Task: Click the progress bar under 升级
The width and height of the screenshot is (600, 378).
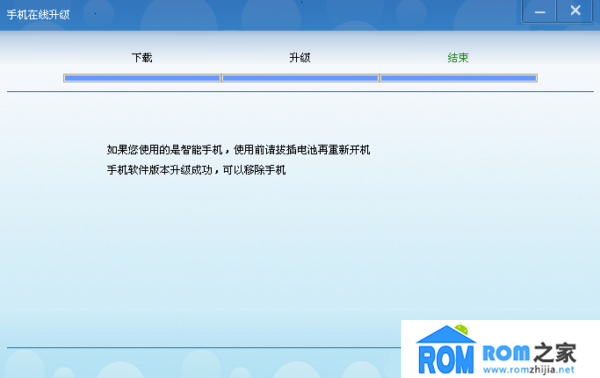Action: click(x=300, y=78)
